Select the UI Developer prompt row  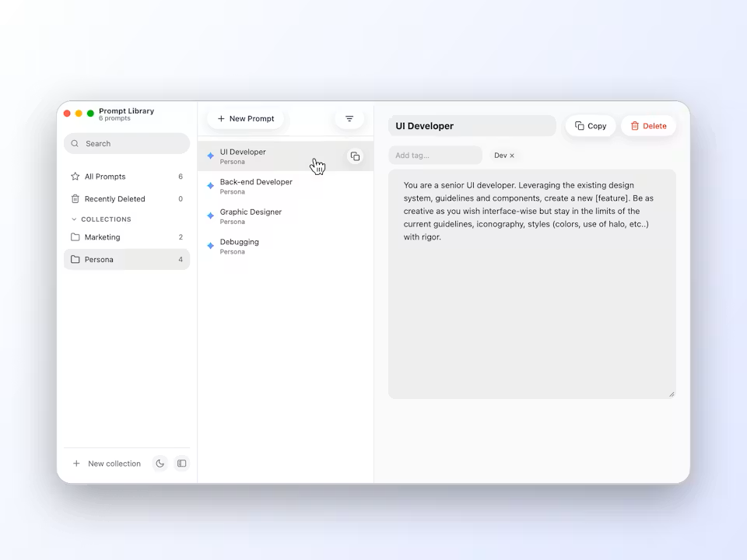286,156
